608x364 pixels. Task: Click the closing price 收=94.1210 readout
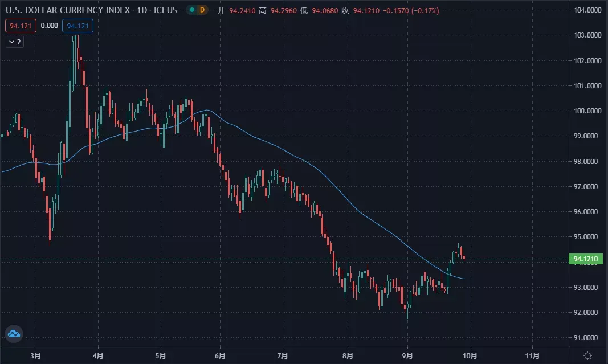(361, 10)
